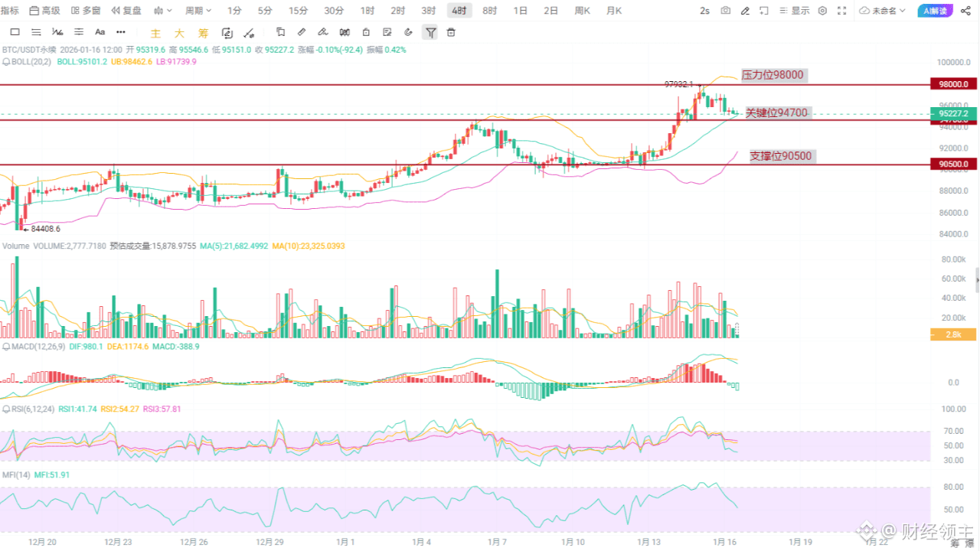
Task: Toggle the 筹 chip distribution display
Action: point(202,33)
